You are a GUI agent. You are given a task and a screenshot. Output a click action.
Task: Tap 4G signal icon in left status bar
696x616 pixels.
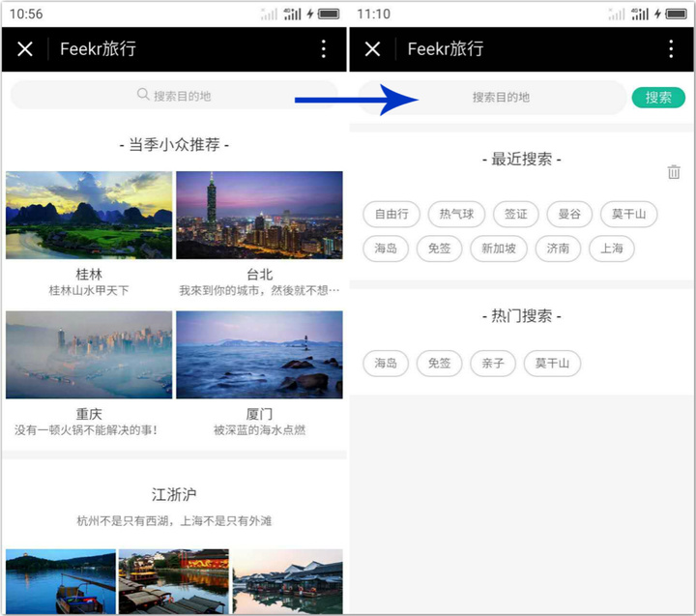(293, 15)
